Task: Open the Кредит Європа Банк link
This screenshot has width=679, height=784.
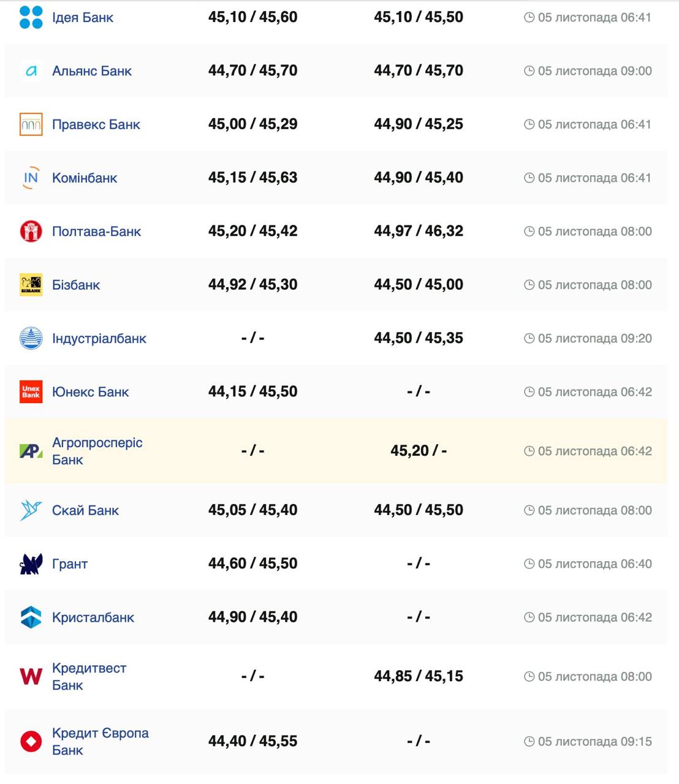Action: [x=100, y=741]
